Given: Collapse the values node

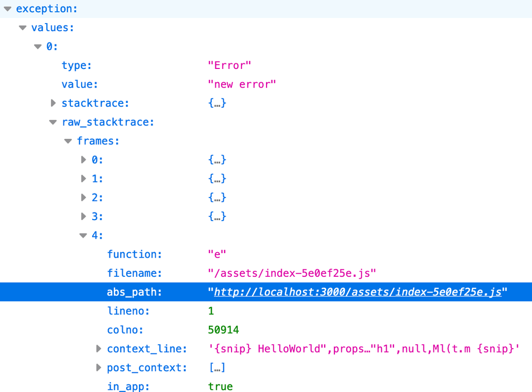Looking at the screenshot, I should click(x=22, y=27).
